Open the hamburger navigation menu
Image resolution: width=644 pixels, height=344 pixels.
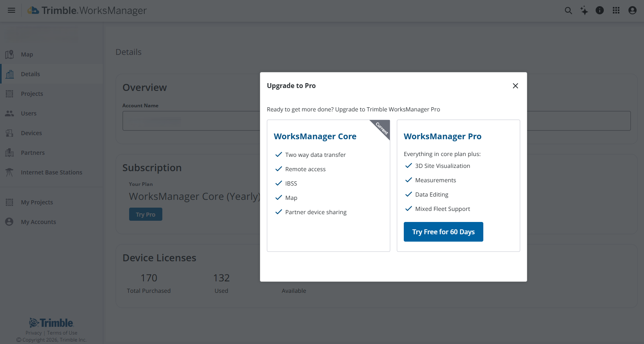tap(11, 10)
